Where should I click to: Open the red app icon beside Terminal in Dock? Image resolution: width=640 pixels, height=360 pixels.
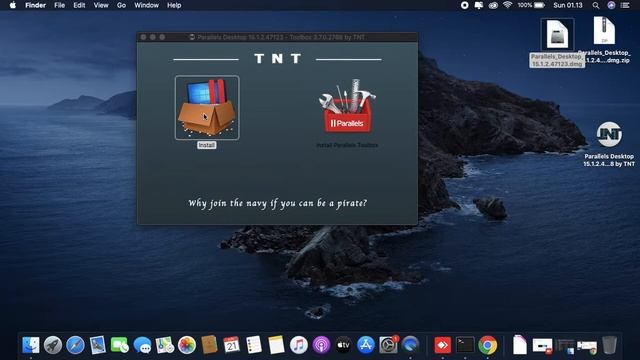coord(442,345)
